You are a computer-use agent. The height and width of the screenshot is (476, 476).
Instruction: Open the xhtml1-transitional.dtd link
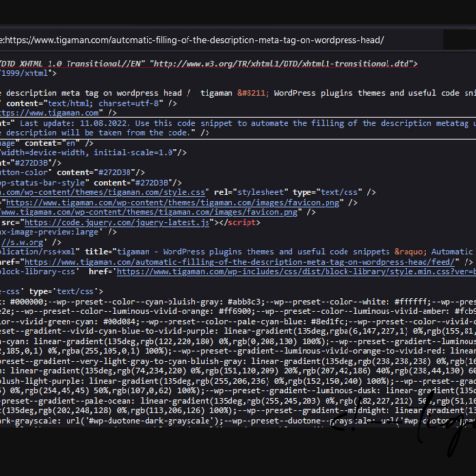284,64
